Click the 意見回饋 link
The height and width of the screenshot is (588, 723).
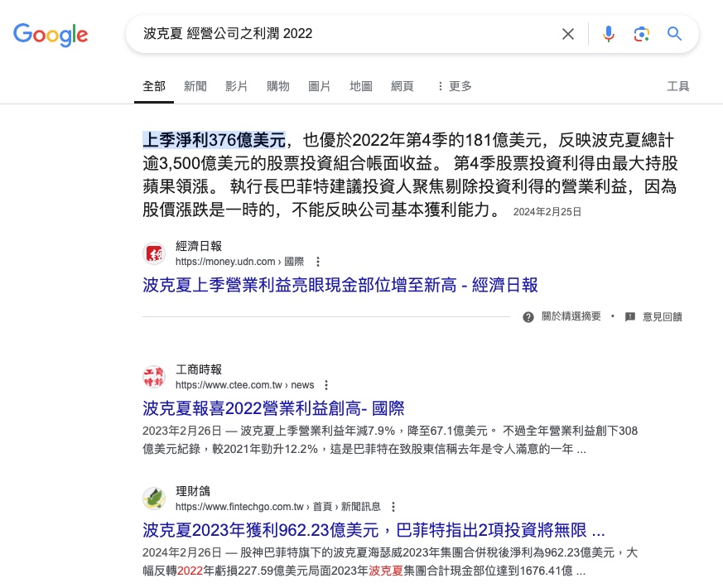tap(663, 317)
